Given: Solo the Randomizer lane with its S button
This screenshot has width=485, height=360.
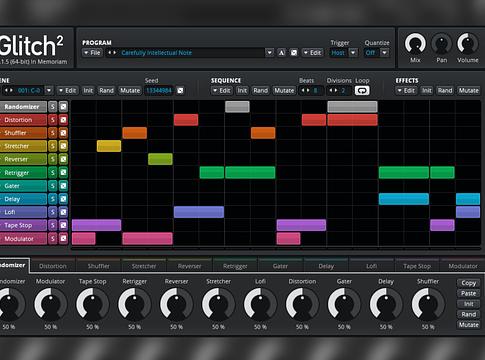Looking at the screenshot, I should tap(53, 107).
